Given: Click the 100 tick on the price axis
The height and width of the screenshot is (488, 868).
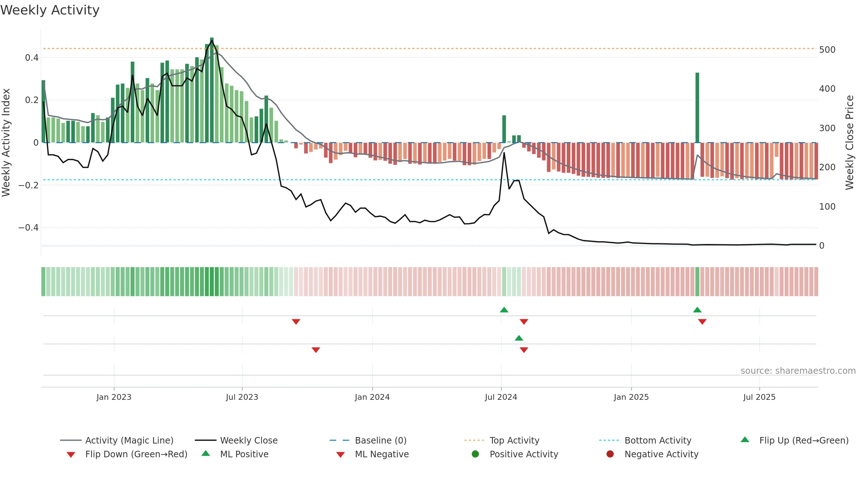Looking at the screenshot, I should coord(827,206).
